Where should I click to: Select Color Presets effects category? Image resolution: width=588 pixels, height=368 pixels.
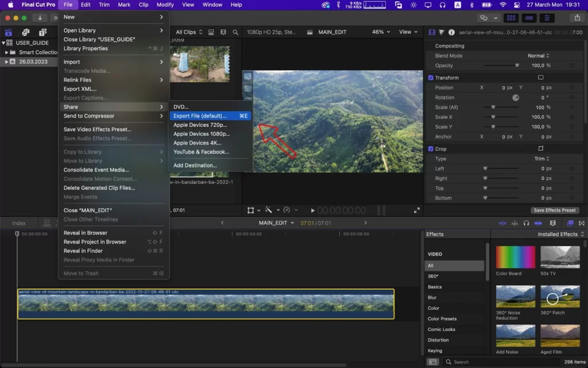[454, 319]
